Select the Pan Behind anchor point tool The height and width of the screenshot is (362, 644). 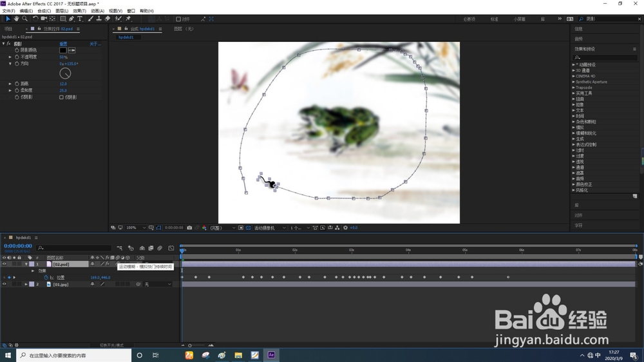point(53,19)
